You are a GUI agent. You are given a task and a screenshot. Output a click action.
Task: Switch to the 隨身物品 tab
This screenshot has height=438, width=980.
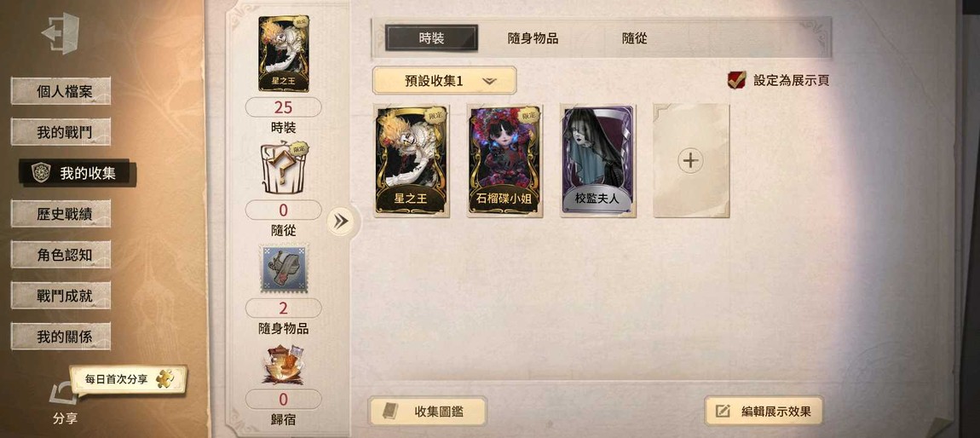[x=533, y=38]
